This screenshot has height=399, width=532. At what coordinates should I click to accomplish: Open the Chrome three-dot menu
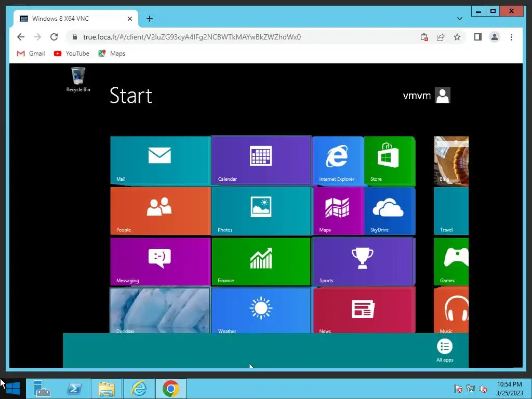point(511,37)
